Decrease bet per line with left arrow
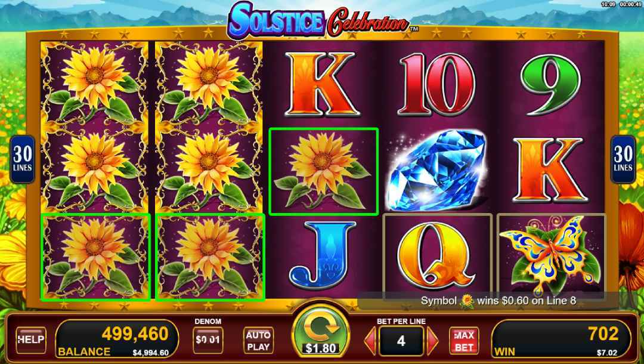 coord(370,341)
